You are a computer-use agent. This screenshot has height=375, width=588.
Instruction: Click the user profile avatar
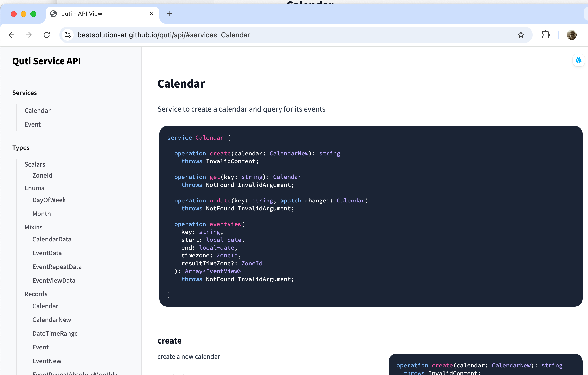(572, 35)
